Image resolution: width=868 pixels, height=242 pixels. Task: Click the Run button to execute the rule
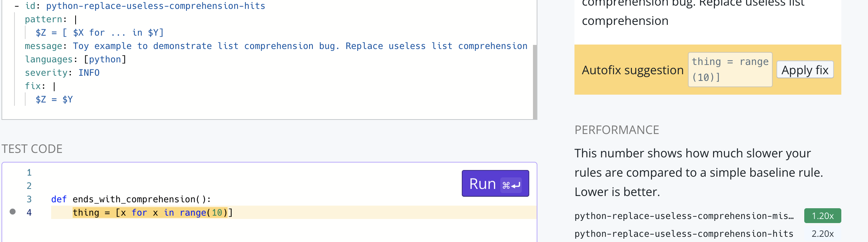coord(495,183)
